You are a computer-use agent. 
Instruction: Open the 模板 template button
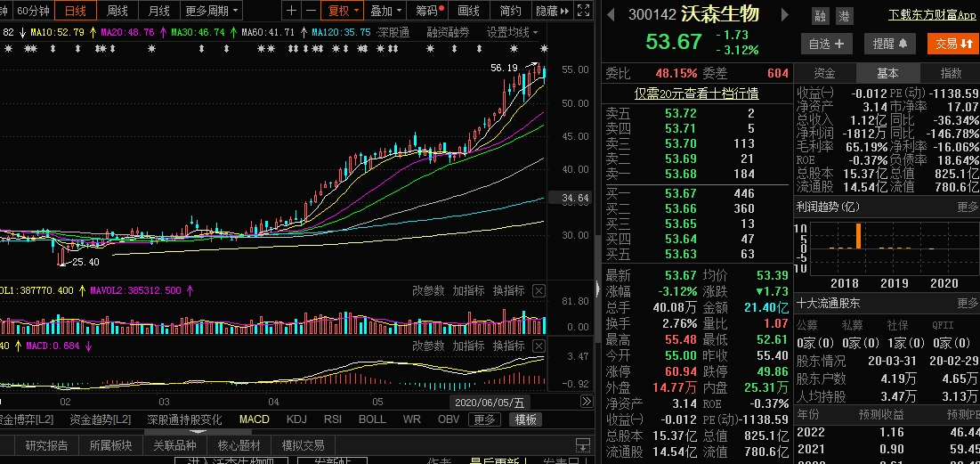[x=526, y=419]
